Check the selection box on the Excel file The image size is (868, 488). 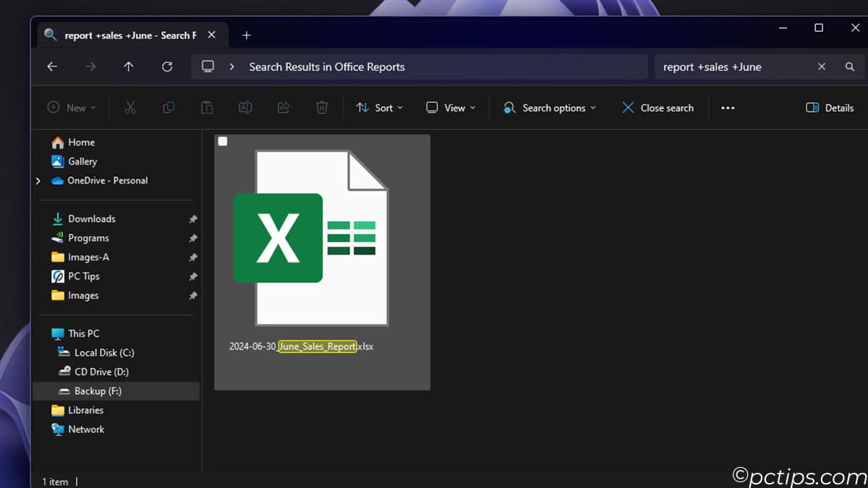[x=222, y=141]
